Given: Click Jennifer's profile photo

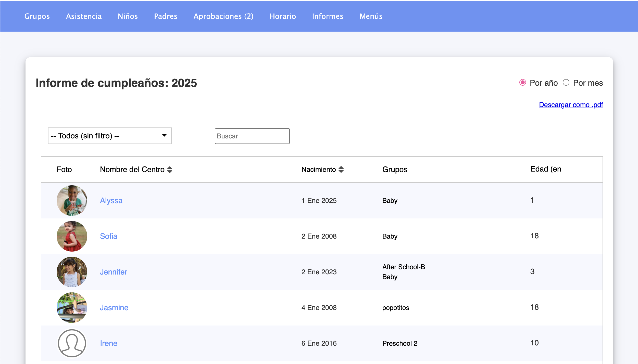Looking at the screenshot, I should click(72, 272).
